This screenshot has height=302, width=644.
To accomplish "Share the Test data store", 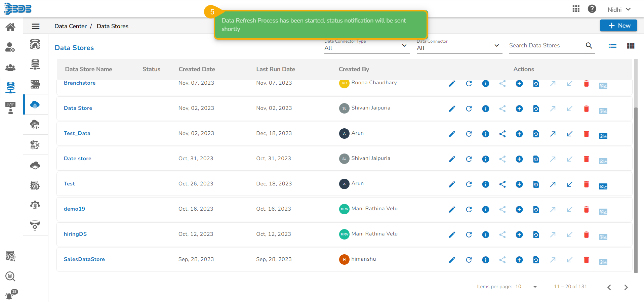I will point(502,184).
